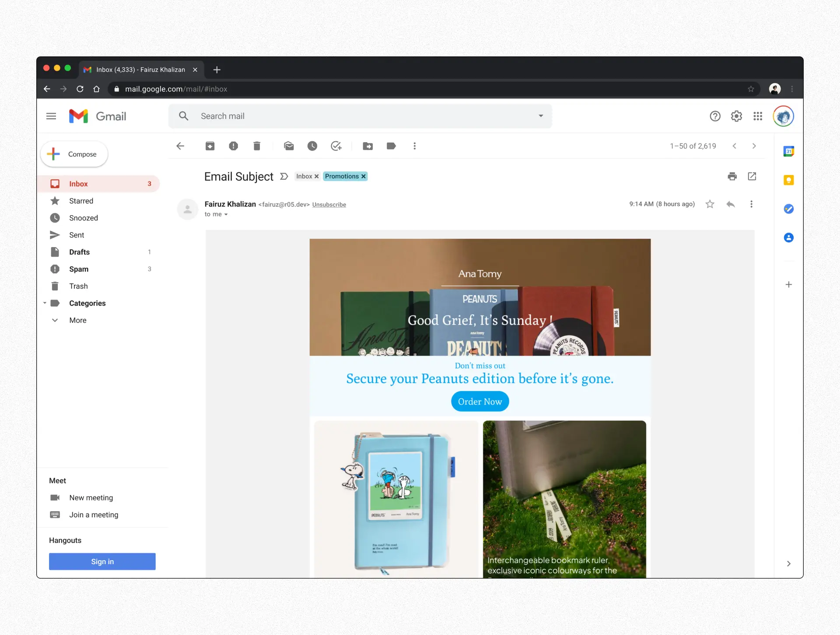
Task: Open the Chrome menu three dots
Action: 792,89
